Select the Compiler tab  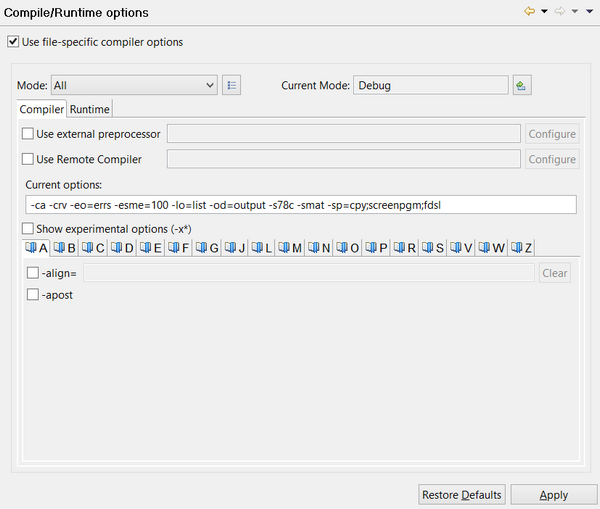pyautogui.click(x=42, y=109)
